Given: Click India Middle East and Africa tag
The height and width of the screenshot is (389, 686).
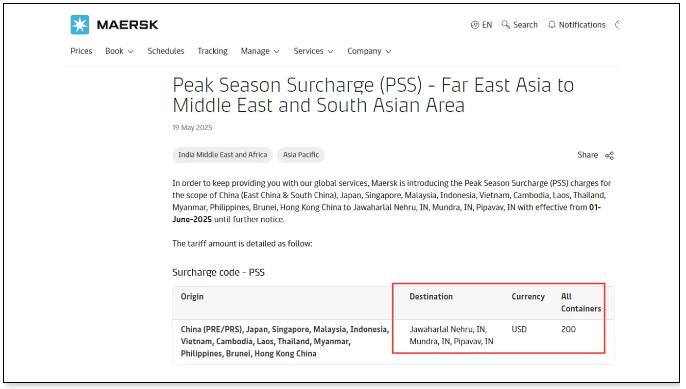Looking at the screenshot, I should coord(222,155).
